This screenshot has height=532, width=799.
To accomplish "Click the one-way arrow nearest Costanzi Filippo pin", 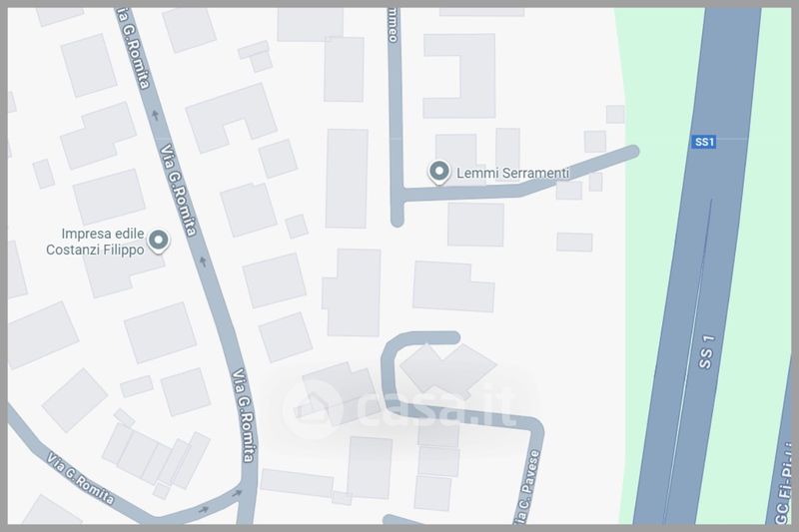I will click(203, 263).
